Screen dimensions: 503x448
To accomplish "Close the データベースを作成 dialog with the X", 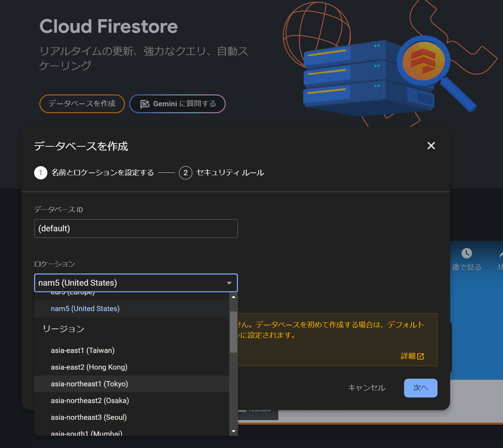I will click(431, 146).
